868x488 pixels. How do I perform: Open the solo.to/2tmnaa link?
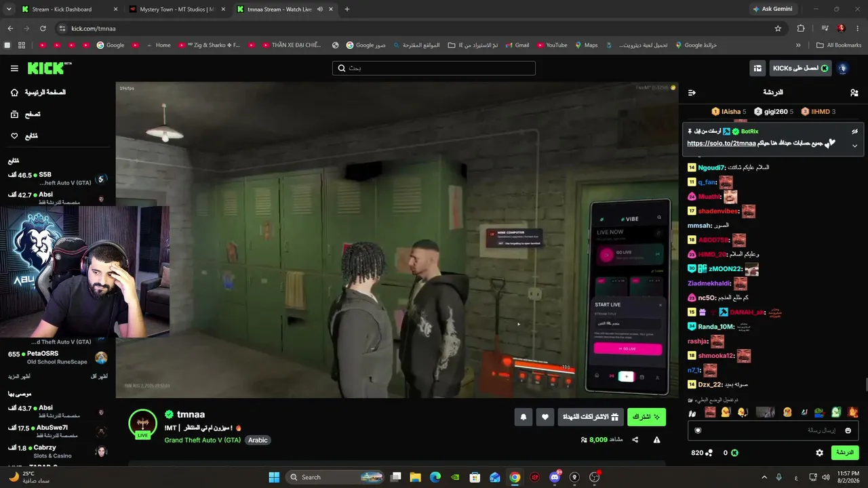(x=721, y=144)
